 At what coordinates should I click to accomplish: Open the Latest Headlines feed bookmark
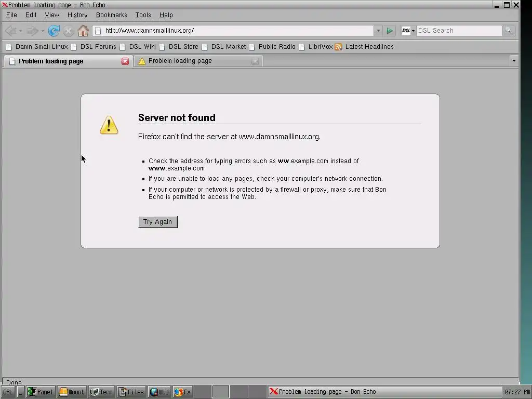364,46
